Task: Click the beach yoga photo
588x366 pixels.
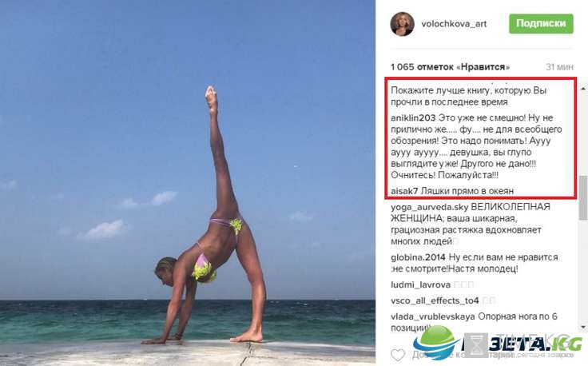Action: [188, 183]
